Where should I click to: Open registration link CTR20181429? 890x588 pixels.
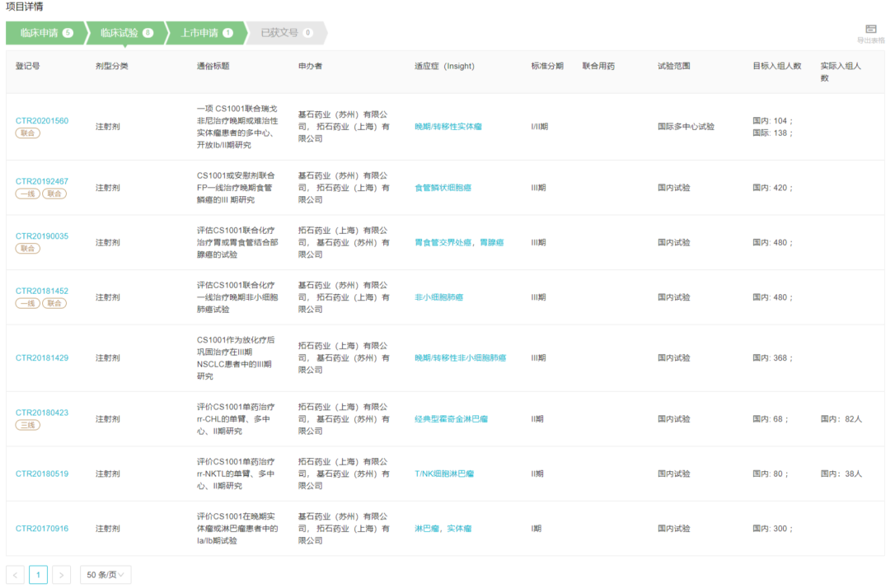pyautogui.click(x=42, y=357)
